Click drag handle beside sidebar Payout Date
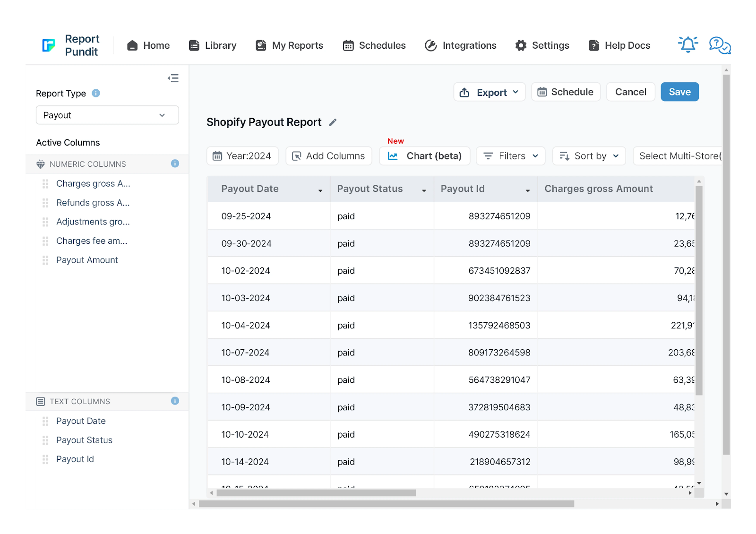Viewport: 756px width, 534px height. pyautogui.click(x=45, y=421)
